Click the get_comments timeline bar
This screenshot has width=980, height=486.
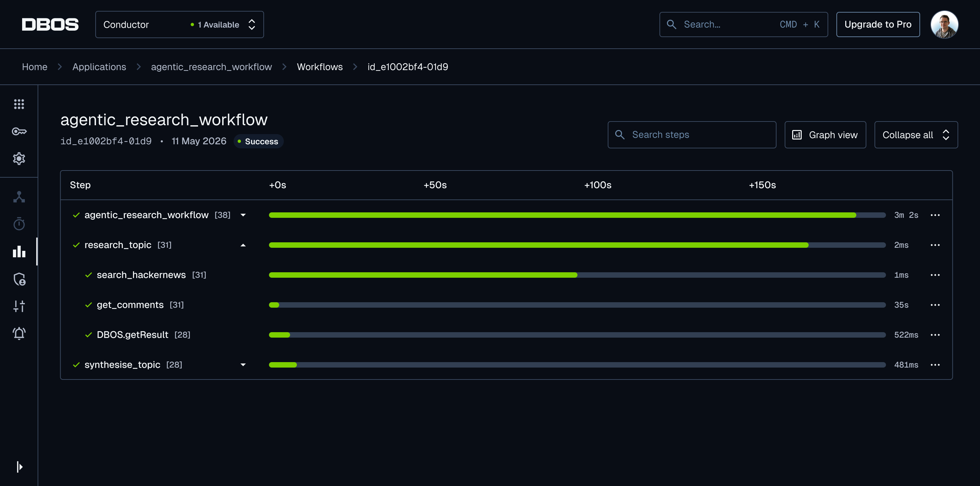[x=577, y=305]
